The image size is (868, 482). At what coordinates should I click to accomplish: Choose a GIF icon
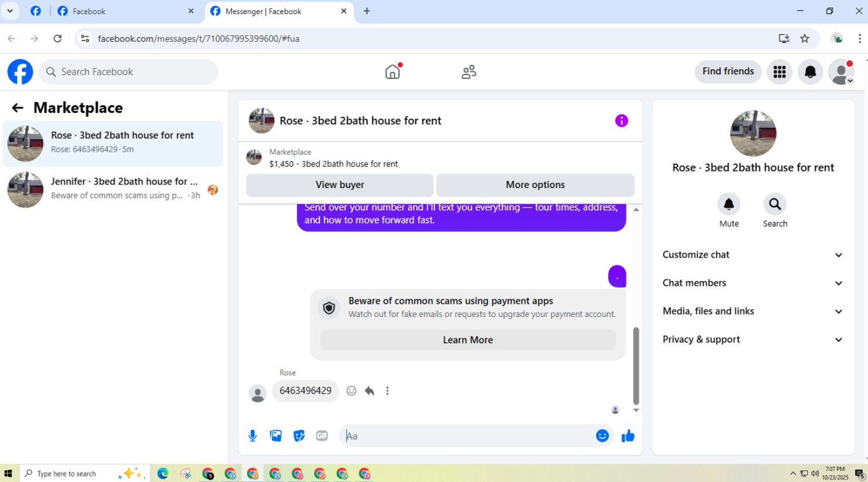click(322, 436)
